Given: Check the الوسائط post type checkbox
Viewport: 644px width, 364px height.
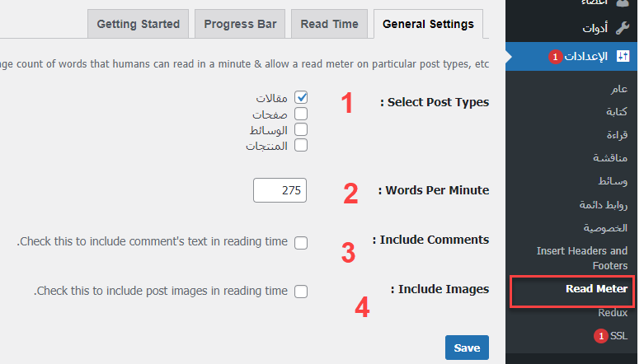Looking at the screenshot, I should point(301,129).
